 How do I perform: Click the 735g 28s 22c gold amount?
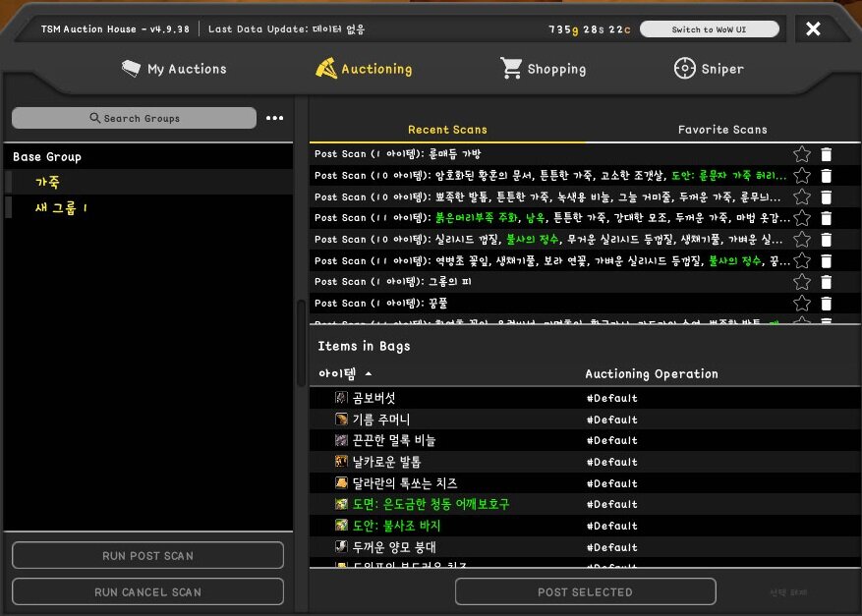[590, 29]
